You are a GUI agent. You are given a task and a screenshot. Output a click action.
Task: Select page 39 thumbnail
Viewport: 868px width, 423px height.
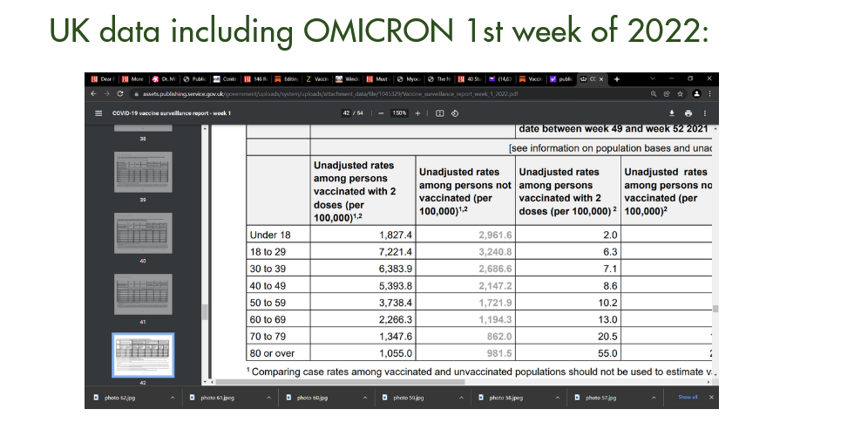click(143, 172)
